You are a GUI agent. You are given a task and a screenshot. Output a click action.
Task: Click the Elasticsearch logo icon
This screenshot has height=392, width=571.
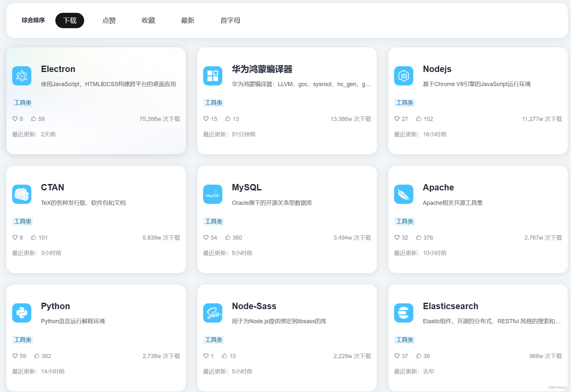click(404, 313)
